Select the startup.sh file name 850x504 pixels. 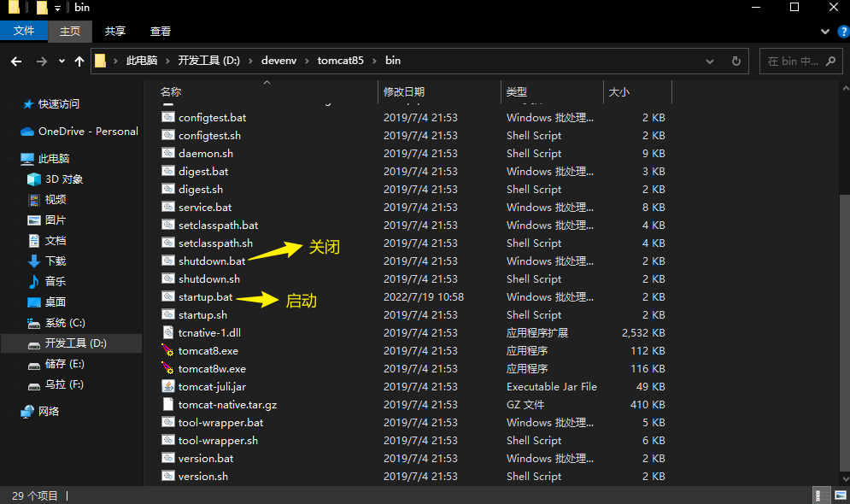pos(202,314)
